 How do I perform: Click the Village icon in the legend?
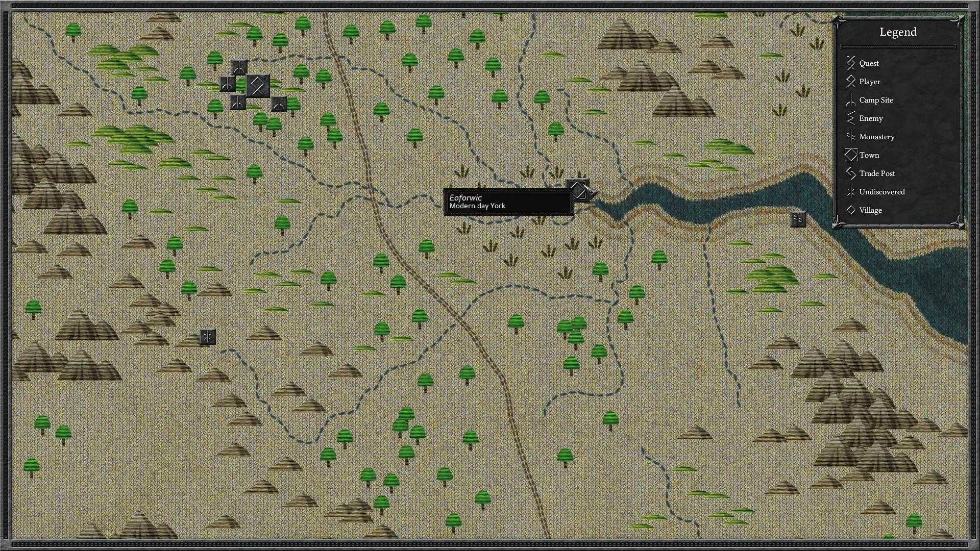click(851, 210)
